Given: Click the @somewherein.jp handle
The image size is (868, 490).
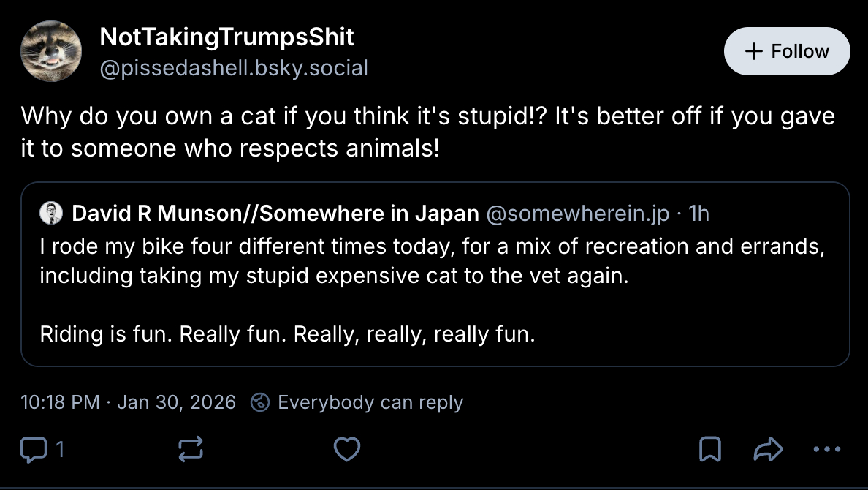Looking at the screenshot, I should pos(577,213).
